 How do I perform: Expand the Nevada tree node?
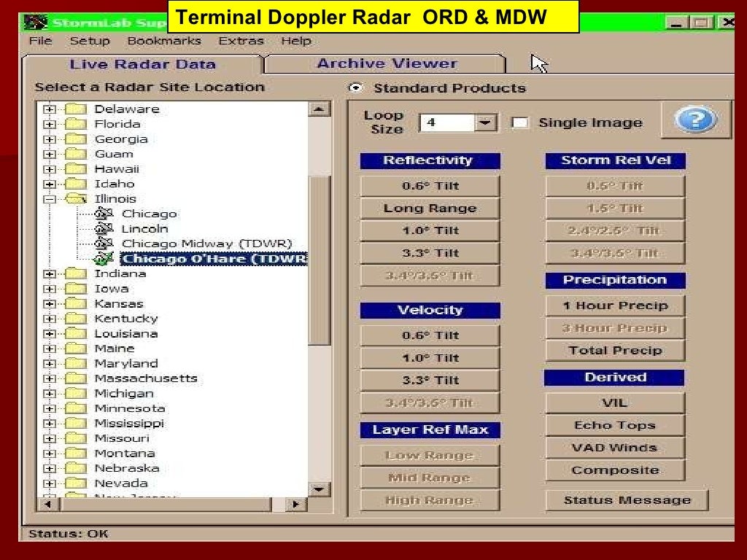(x=49, y=483)
